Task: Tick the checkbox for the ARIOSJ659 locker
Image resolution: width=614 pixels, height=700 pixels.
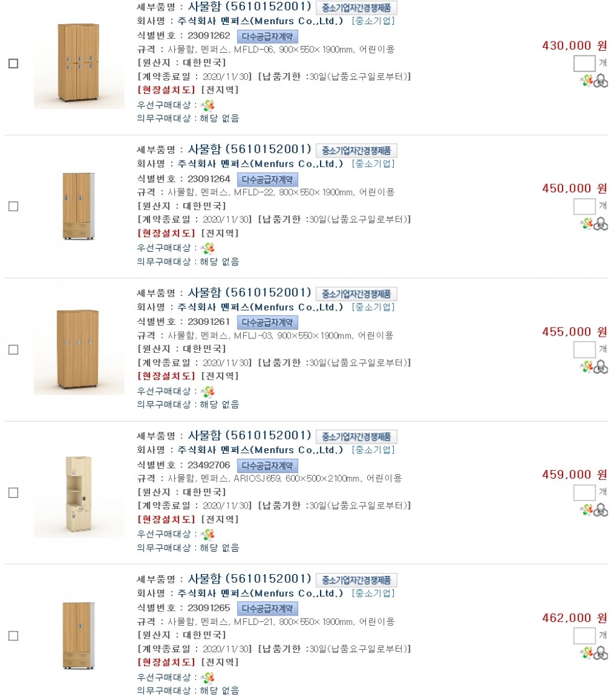Action: [13, 493]
